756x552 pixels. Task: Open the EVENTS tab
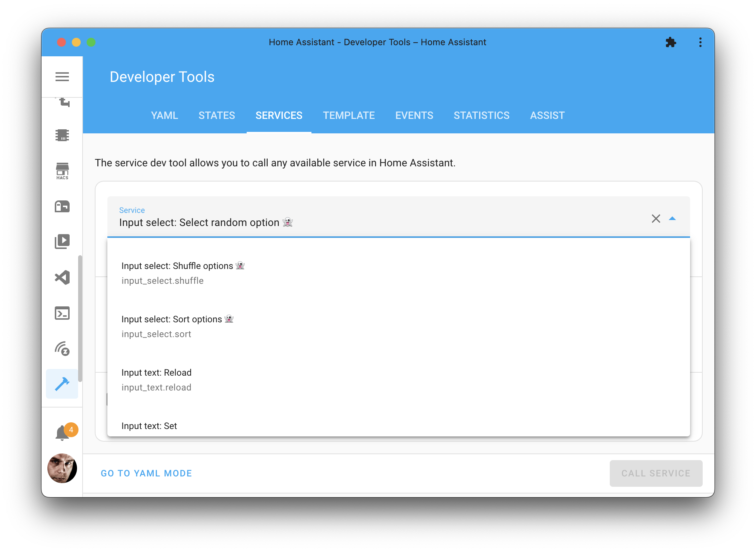coord(414,115)
